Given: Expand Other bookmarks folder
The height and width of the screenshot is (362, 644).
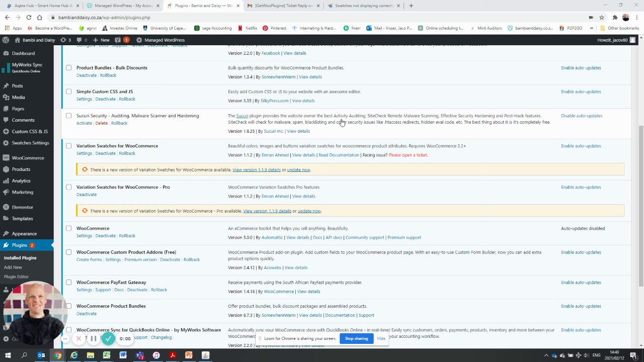Looking at the screenshot, I should click(x=619, y=28).
